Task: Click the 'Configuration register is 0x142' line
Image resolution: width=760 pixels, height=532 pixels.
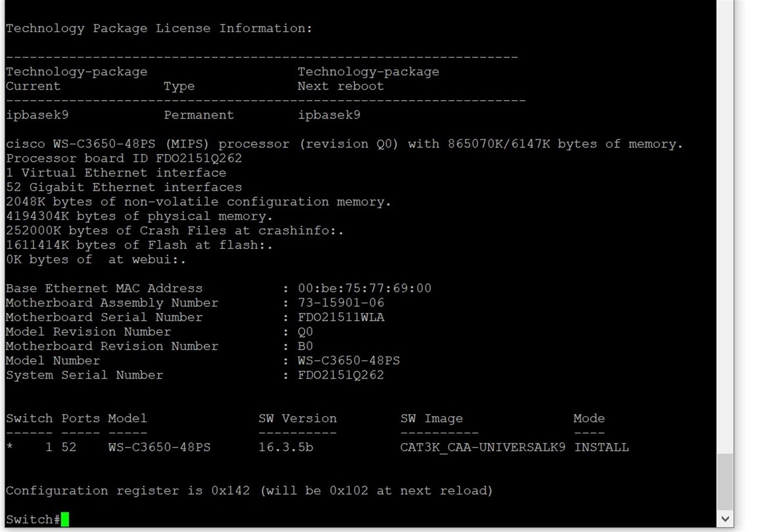Action: [249, 491]
